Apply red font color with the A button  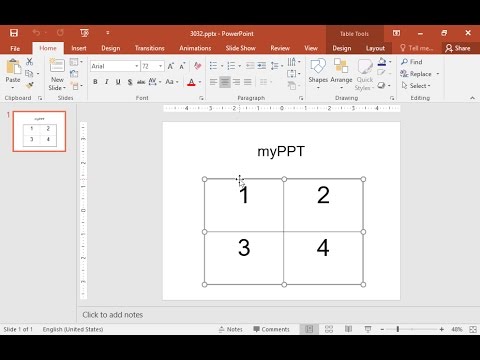click(x=191, y=82)
